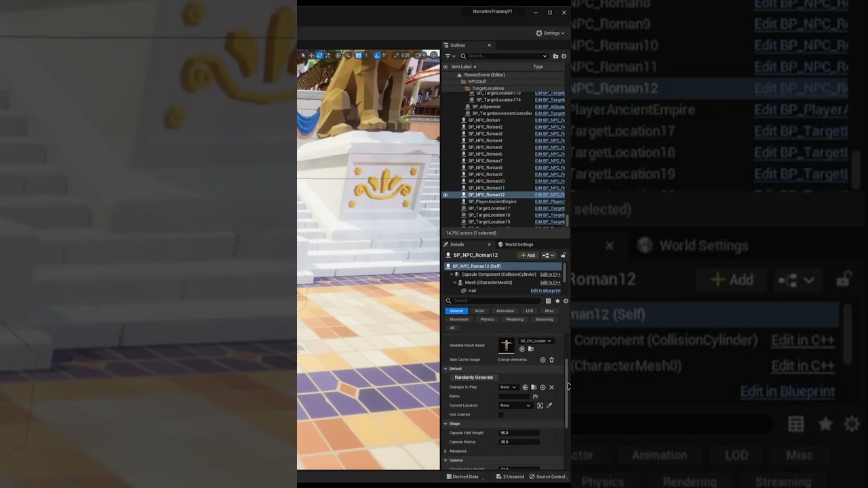Screen dimensions: 868x488
Task: Toggle world/local coordinate space globe icon
Action: [x=338, y=56]
